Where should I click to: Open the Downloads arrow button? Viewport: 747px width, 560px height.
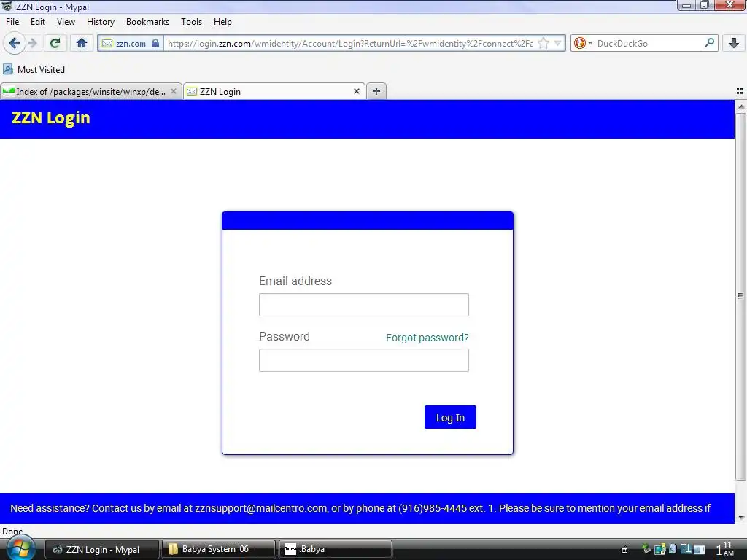734,43
